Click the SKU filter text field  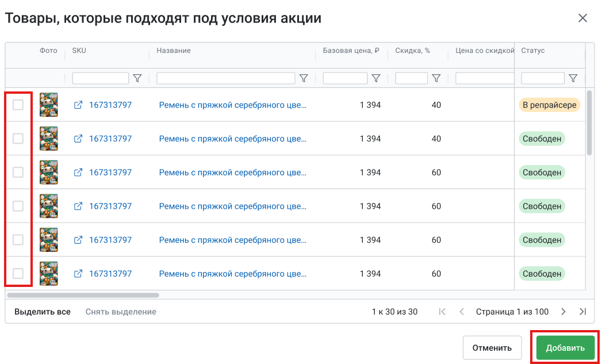101,78
